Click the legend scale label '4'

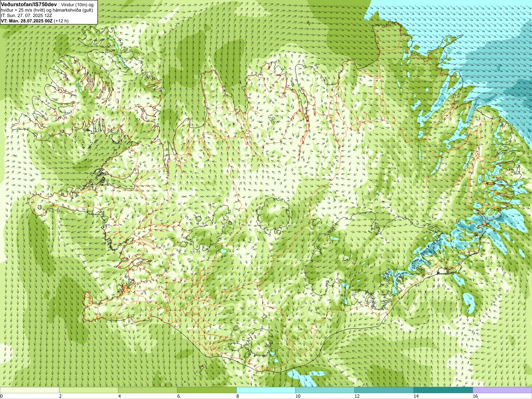click(119, 396)
